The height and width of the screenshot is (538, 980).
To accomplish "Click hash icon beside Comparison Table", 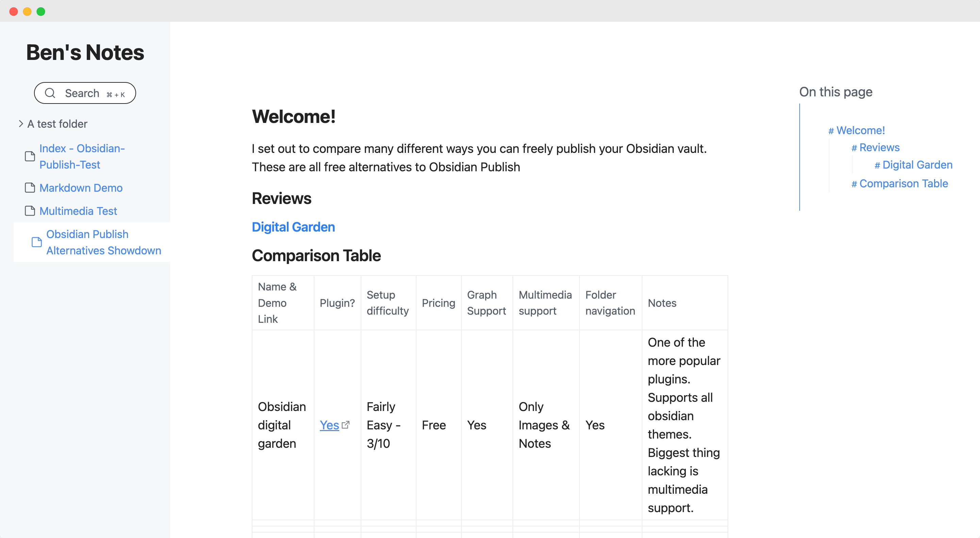I will [854, 184].
